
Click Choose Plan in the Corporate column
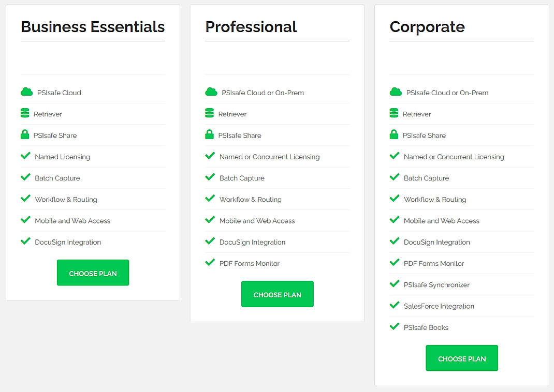(462, 358)
